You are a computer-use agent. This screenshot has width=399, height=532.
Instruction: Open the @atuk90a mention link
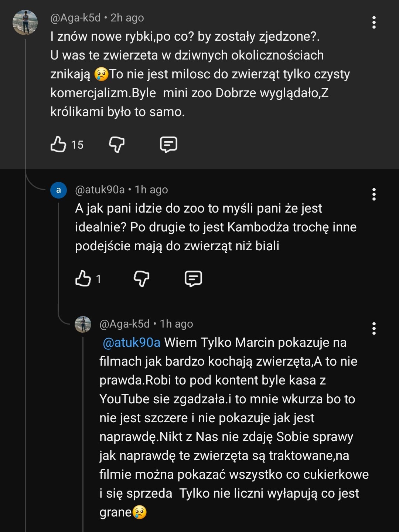point(132,343)
